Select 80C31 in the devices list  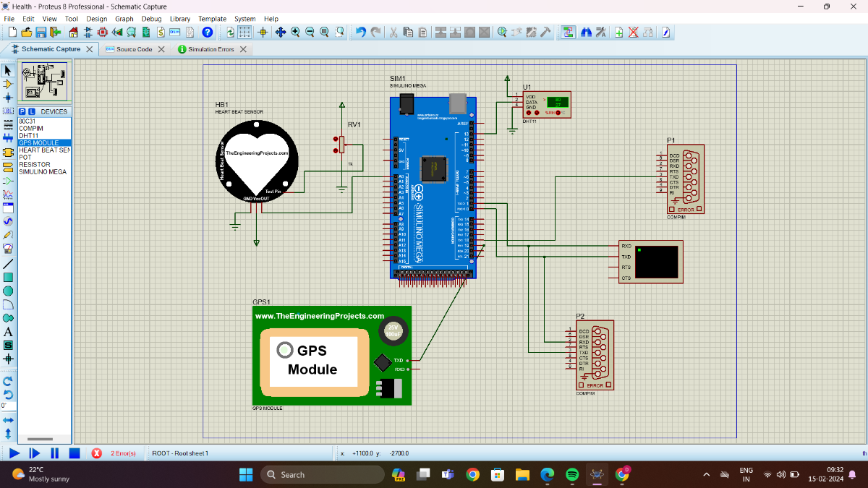point(27,121)
